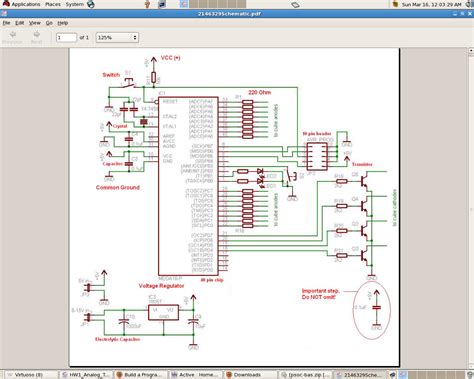474x379 pixels.
Task: Expand the Places menu in top panel
Action: pos(53,4)
